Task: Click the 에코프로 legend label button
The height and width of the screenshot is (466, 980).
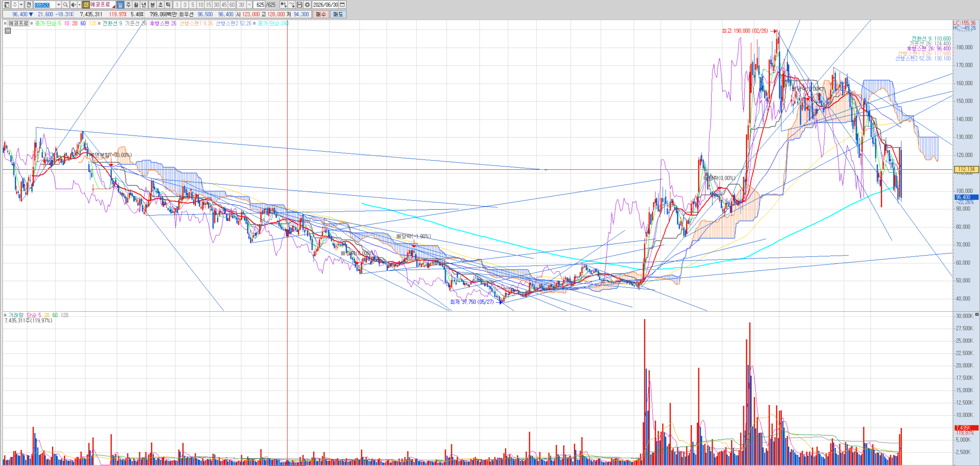Action: coord(18,23)
